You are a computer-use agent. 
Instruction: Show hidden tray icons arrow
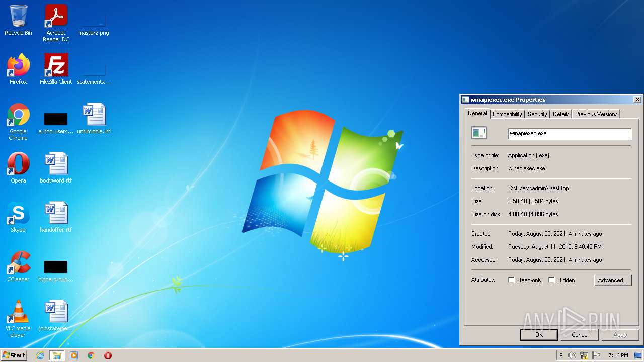point(561,355)
